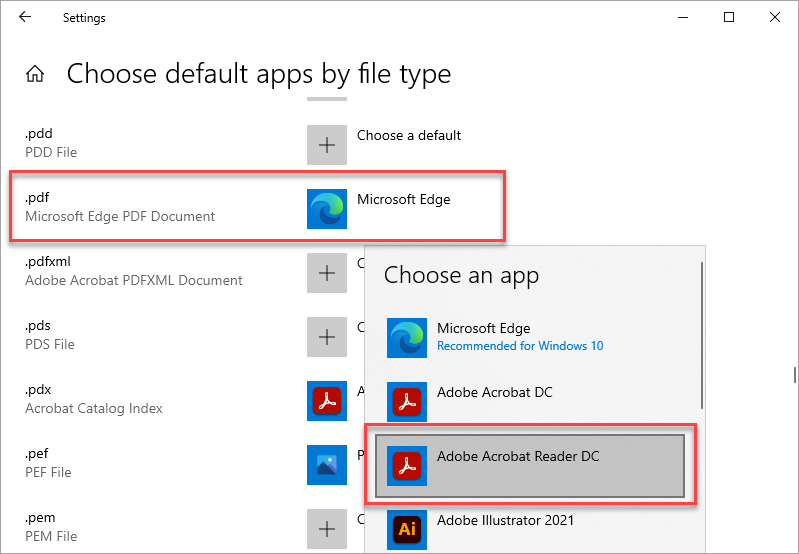Click the .pem extension label
This screenshot has width=799, height=554.
point(40,518)
